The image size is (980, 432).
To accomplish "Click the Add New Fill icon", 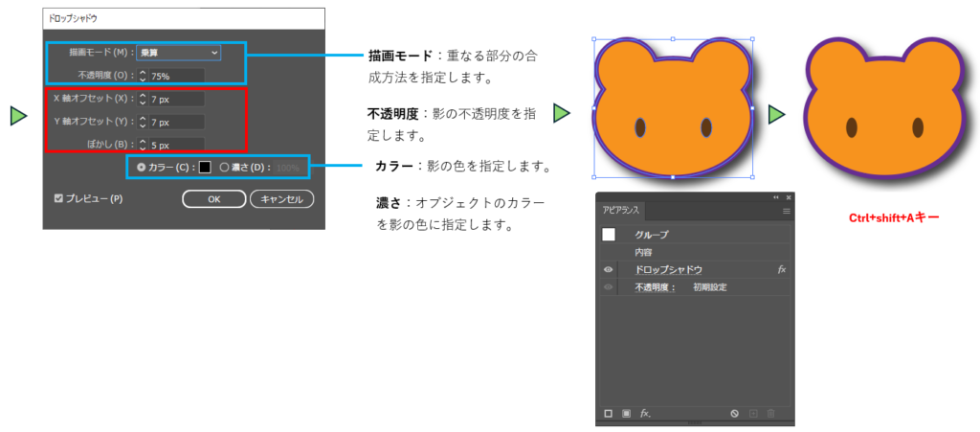I will (x=626, y=414).
